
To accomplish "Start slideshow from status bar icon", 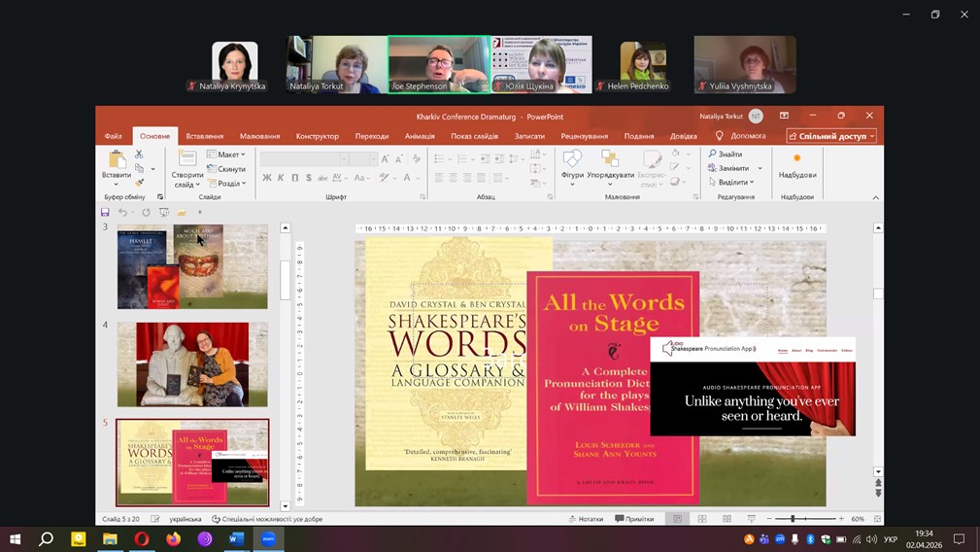I will click(x=751, y=519).
